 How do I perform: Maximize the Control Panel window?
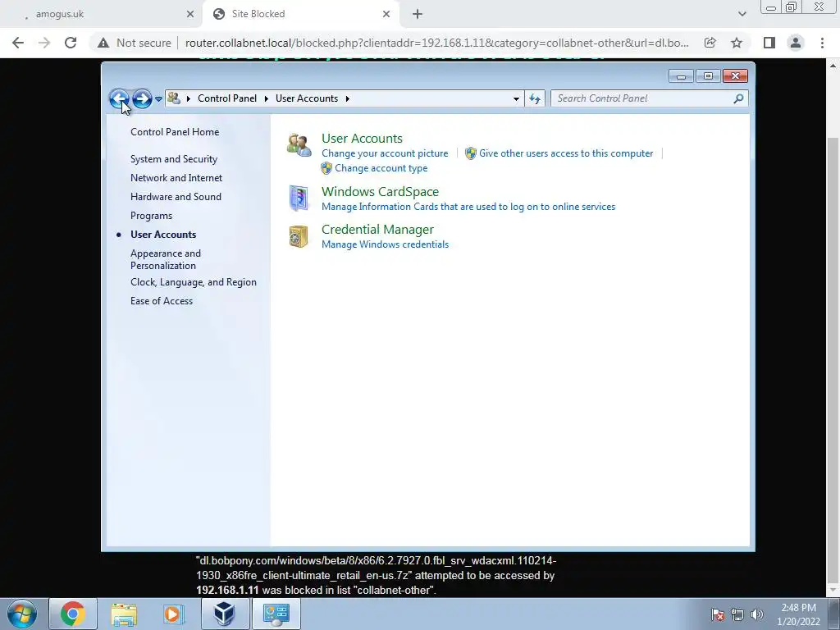pos(708,76)
